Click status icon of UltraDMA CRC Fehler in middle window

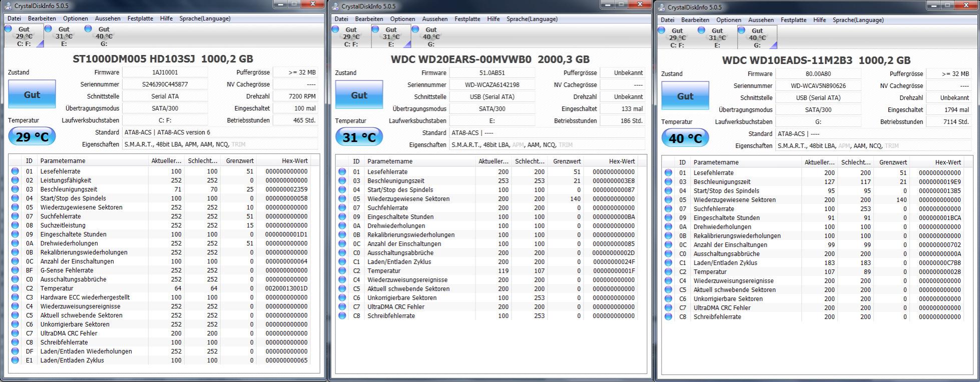(x=342, y=306)
